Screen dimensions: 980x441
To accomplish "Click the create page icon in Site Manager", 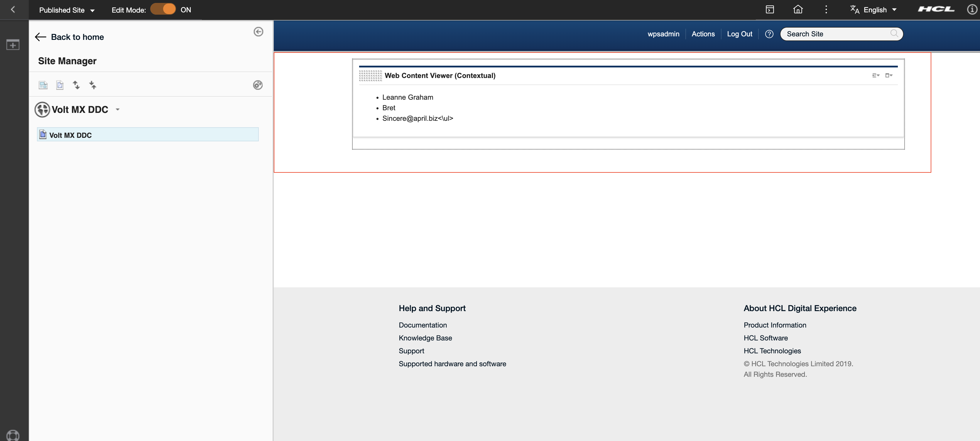I will click(x=43, y=85).
